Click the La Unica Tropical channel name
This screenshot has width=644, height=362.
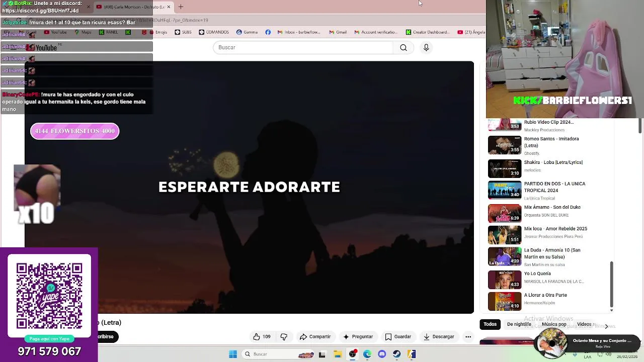pos(539,199)
